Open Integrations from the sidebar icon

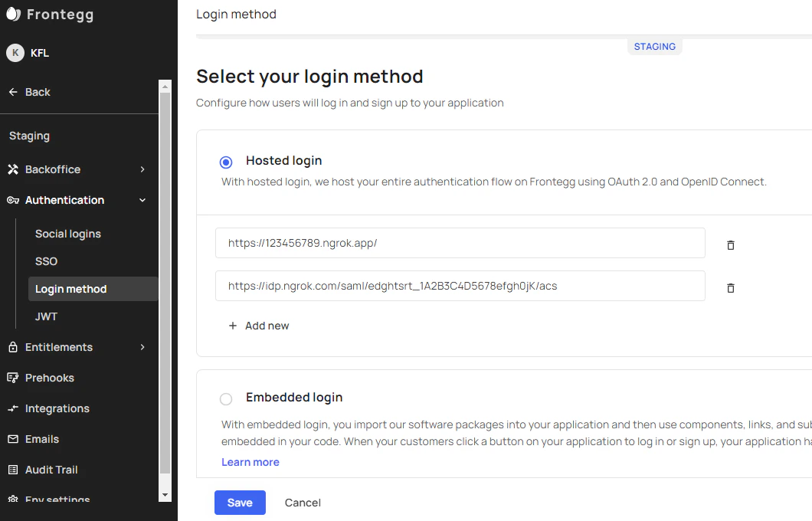[x=12, y=408]
